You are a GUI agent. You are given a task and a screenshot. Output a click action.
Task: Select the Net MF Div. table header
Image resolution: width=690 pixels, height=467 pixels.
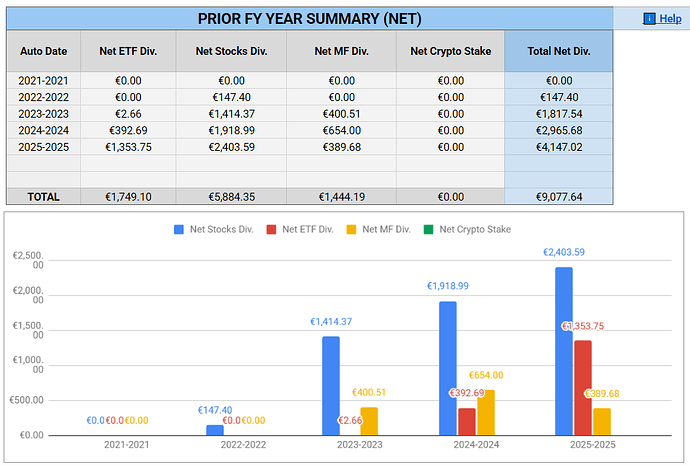(340, 51)
